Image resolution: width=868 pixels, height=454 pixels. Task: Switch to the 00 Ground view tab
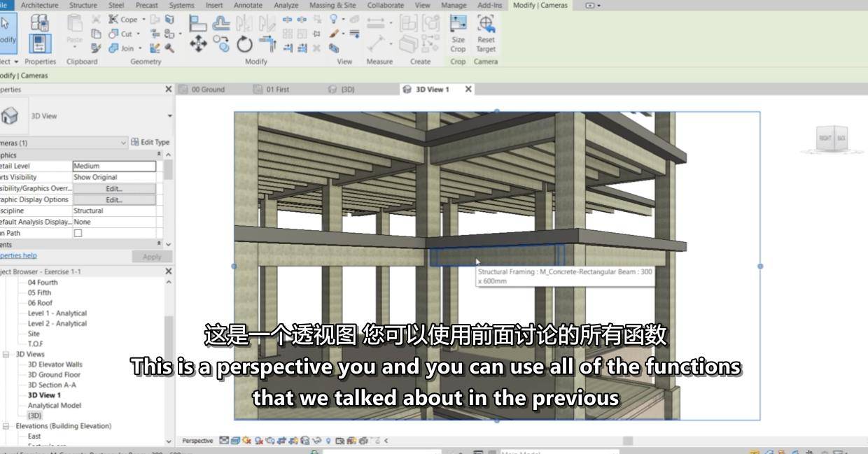click(x=208, y=90)
